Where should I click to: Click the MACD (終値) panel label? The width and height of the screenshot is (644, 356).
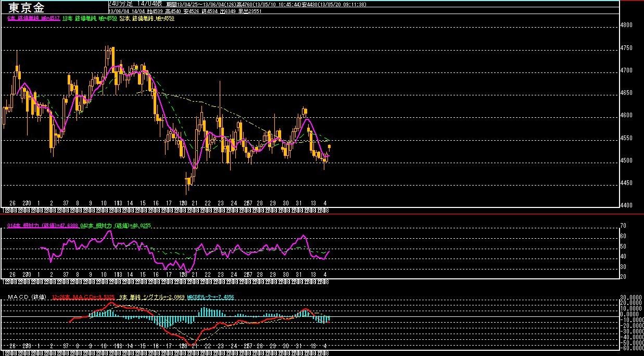[x=27, y=298]
